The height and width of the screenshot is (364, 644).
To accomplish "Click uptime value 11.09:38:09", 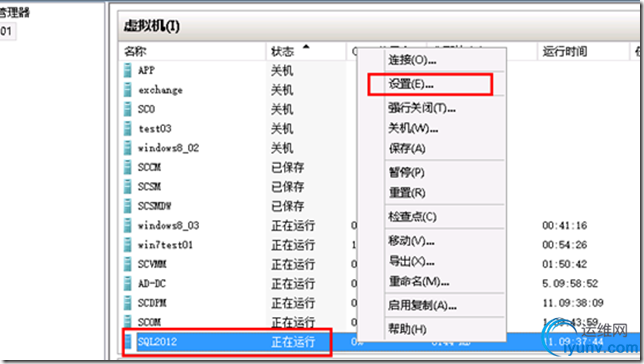I will tap(573, 302).
